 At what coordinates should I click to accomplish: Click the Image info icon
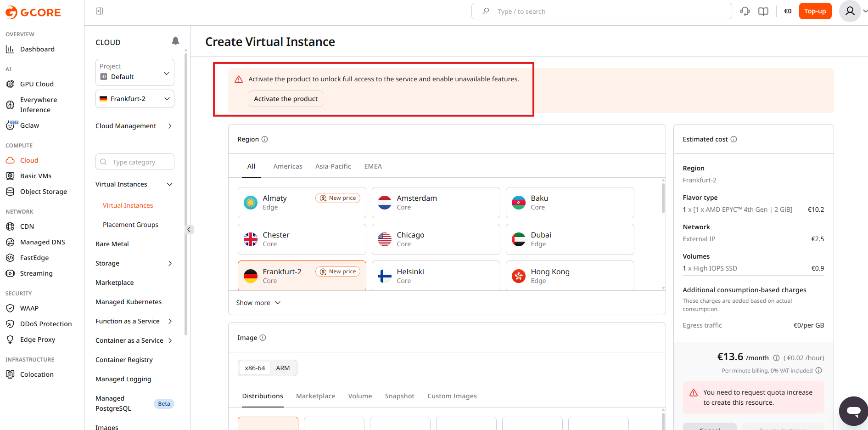[263, 338]
